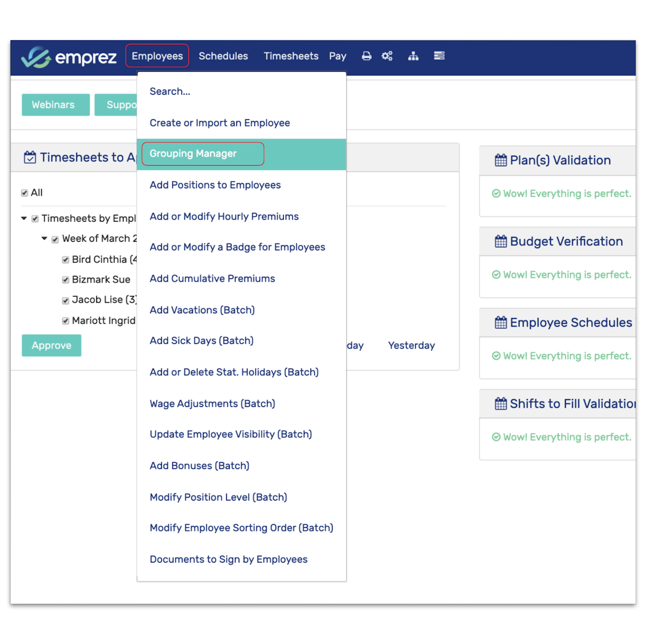Screen dimensions: 645x644
Task: Open the settings gears icon
Action: [x=387, y=56]
